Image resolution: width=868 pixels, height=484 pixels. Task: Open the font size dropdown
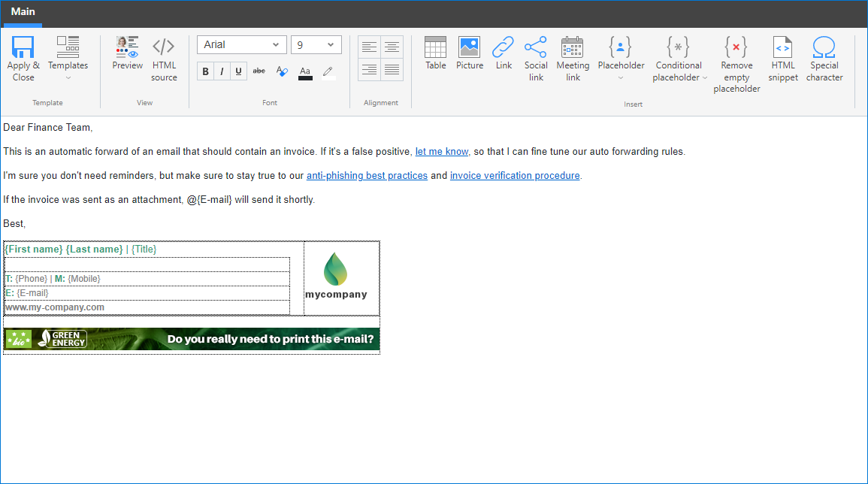(x=316, y=44)
